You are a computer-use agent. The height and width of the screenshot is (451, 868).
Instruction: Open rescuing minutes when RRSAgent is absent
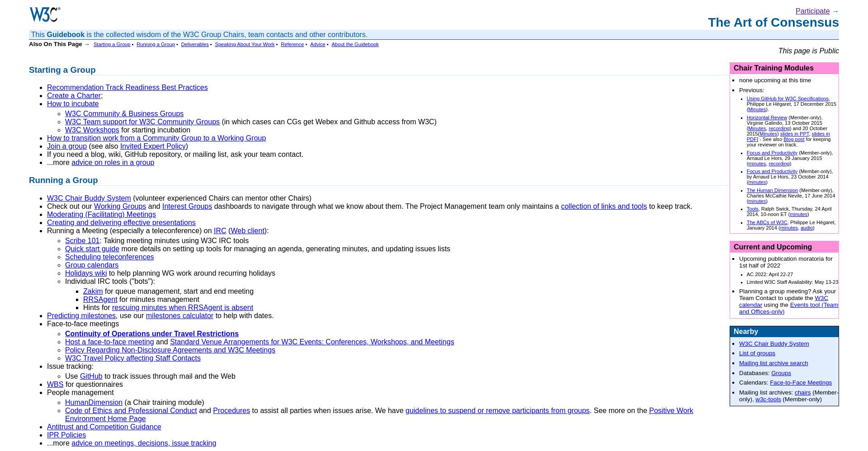coord(183,308)
